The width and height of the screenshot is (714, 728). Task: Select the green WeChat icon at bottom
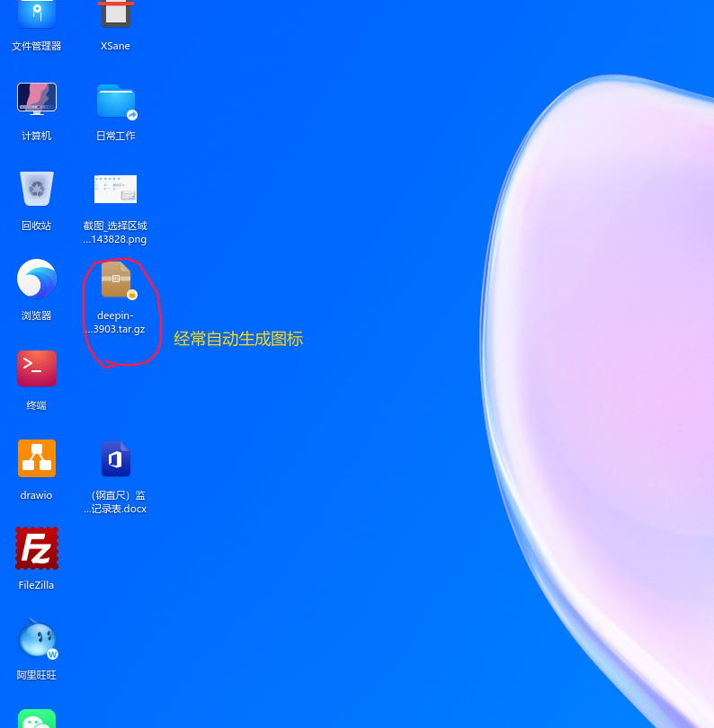coord(37,719)
